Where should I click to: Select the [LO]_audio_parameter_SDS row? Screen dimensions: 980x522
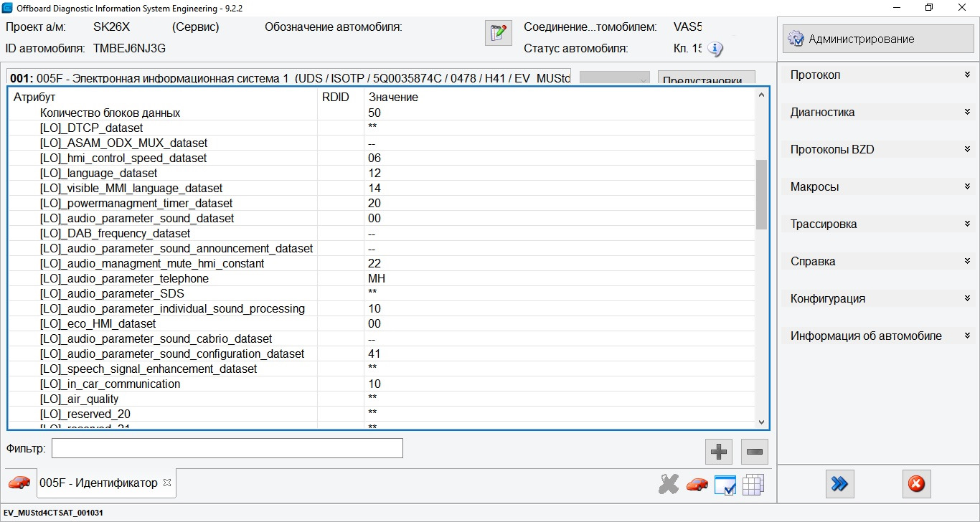[x=382, y=293]
